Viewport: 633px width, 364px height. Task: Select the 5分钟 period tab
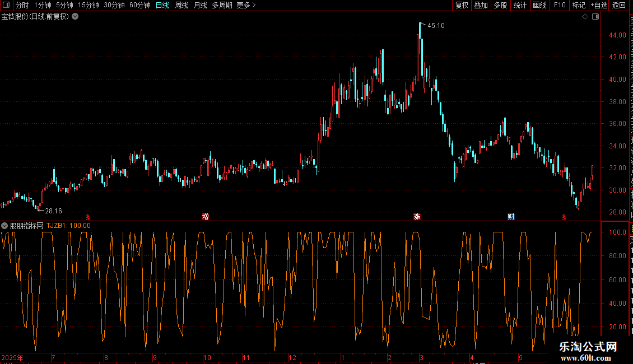[x=64, y=5]
